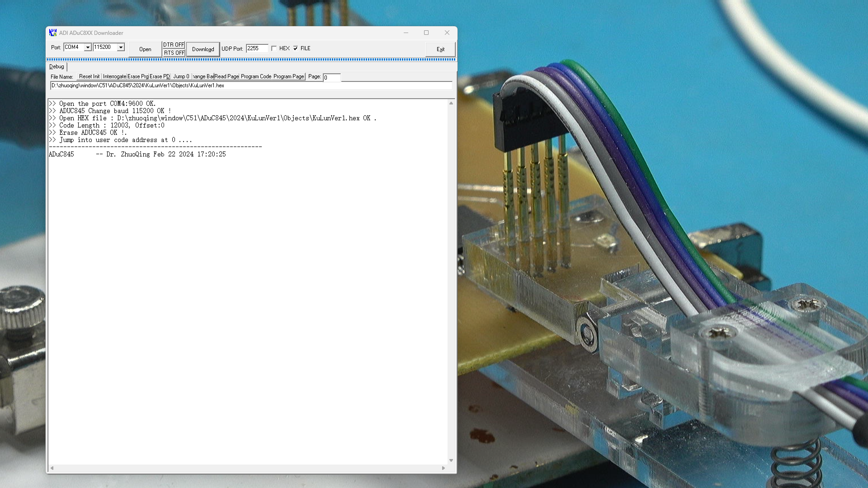Click the Erase Prg button
Image resolution: width=868 pixels, height=488 pixels.
[x=138, y=76]
